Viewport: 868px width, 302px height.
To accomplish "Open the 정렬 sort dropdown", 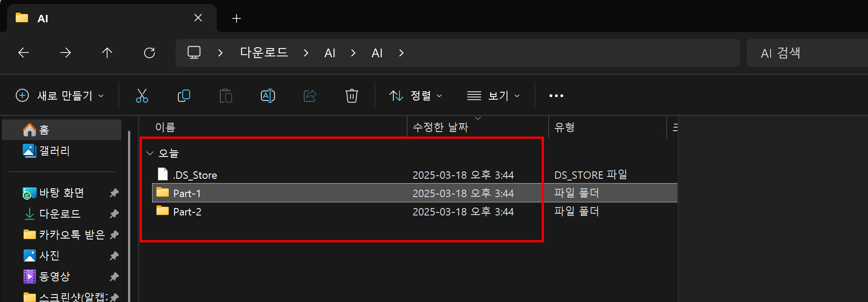I will tap(416, 96).
